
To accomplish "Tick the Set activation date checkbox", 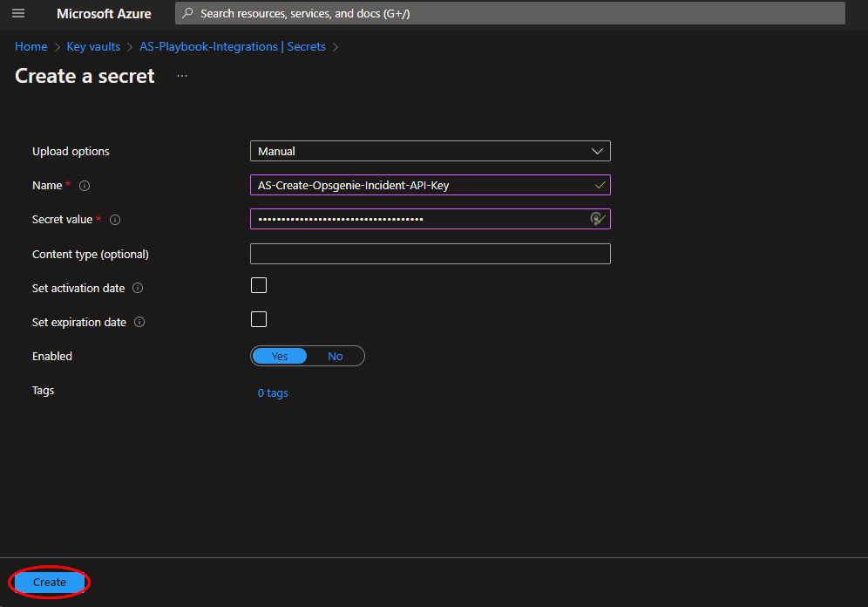I will tap(259, 285).
